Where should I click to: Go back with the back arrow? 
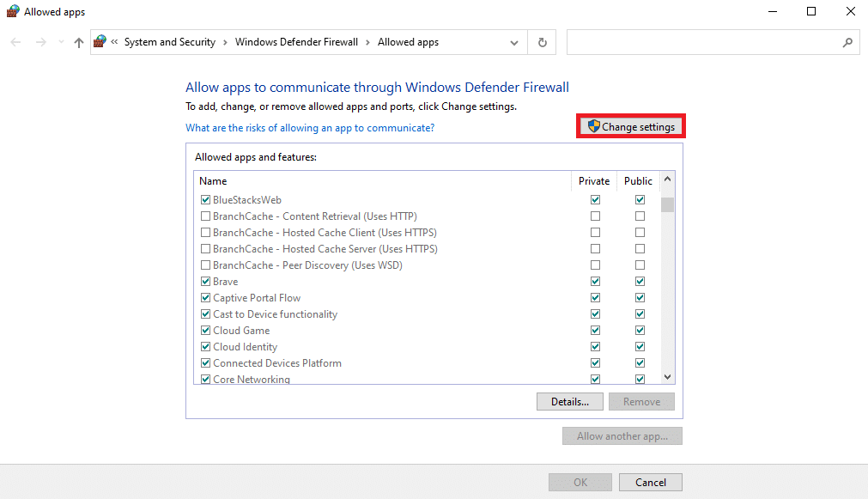pyautogui.click(x=16, y=42)
